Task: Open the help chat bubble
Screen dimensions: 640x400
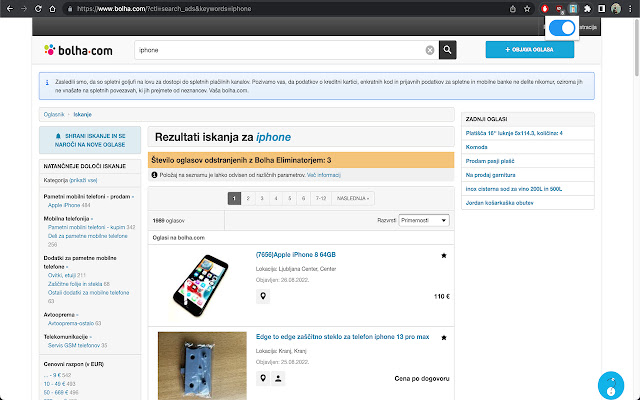Action: (x=611, y=385)
